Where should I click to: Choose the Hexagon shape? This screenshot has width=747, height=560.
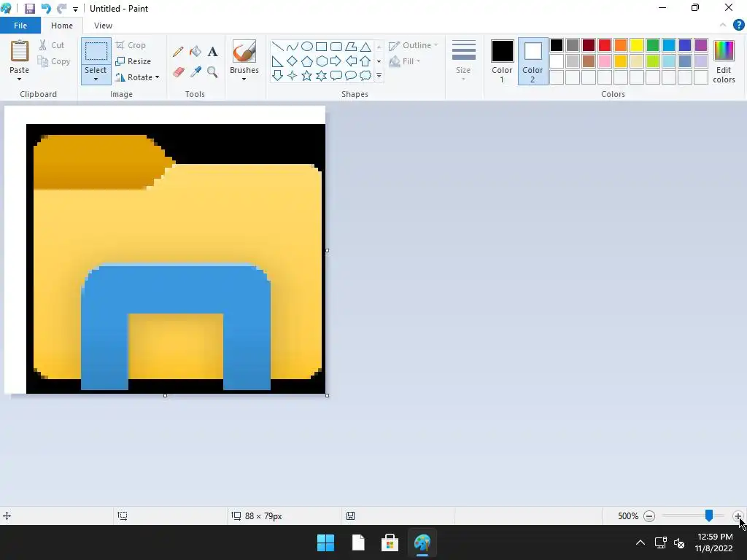coord(322,61)
